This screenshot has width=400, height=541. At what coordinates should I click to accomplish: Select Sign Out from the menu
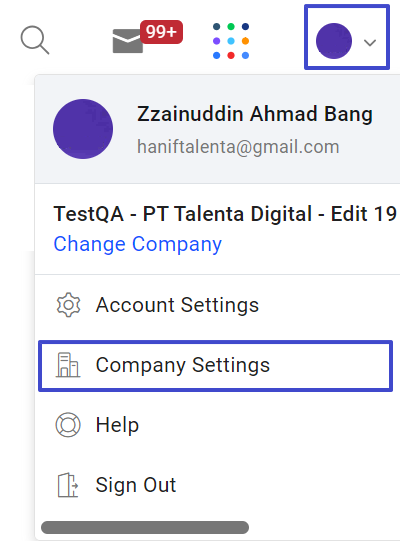point(216,485)
